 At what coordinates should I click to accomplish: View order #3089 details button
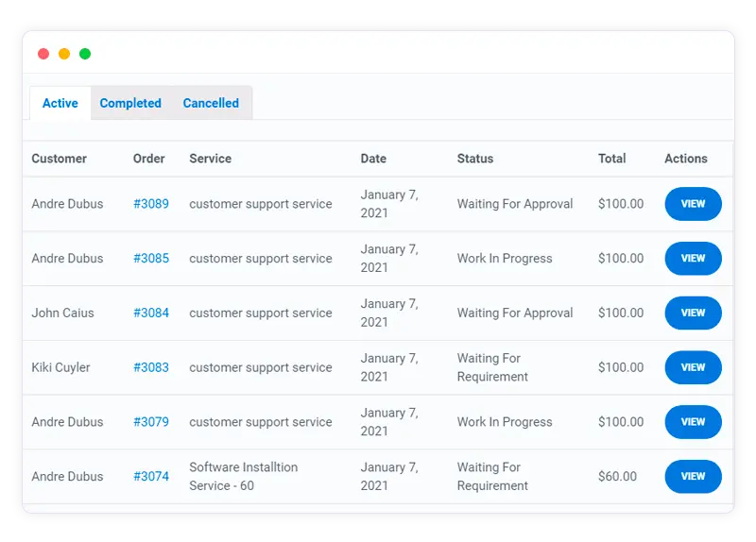point(693,204)
